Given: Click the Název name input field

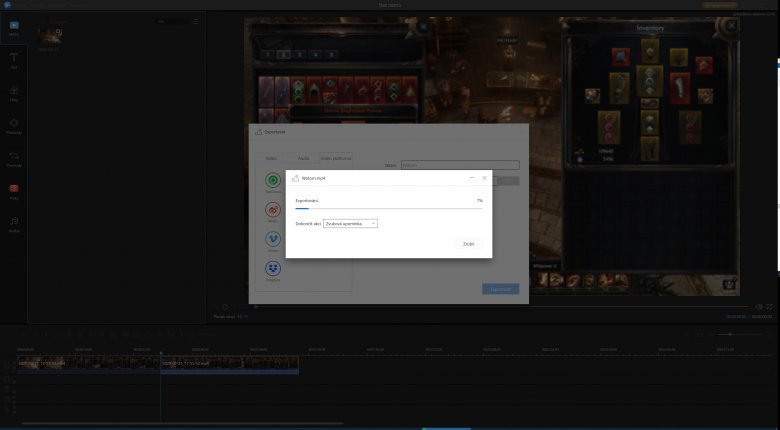Looking at the screenshot, I should click(460, 165).
